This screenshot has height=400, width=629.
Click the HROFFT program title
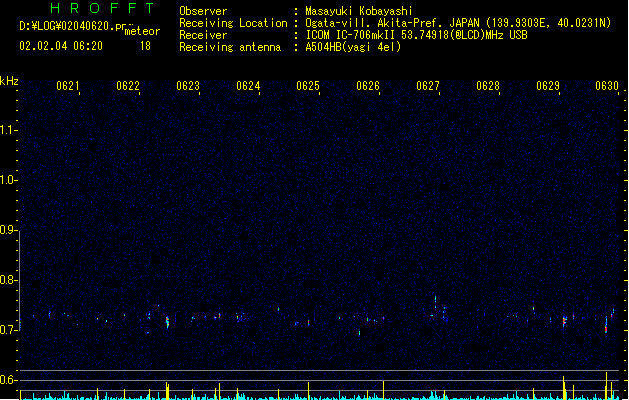coord(102,8)
